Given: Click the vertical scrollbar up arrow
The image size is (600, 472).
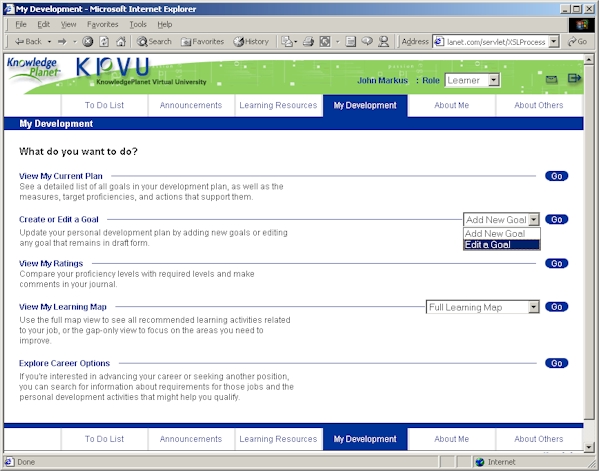Looking at the screenshot, I should point(589,59).
